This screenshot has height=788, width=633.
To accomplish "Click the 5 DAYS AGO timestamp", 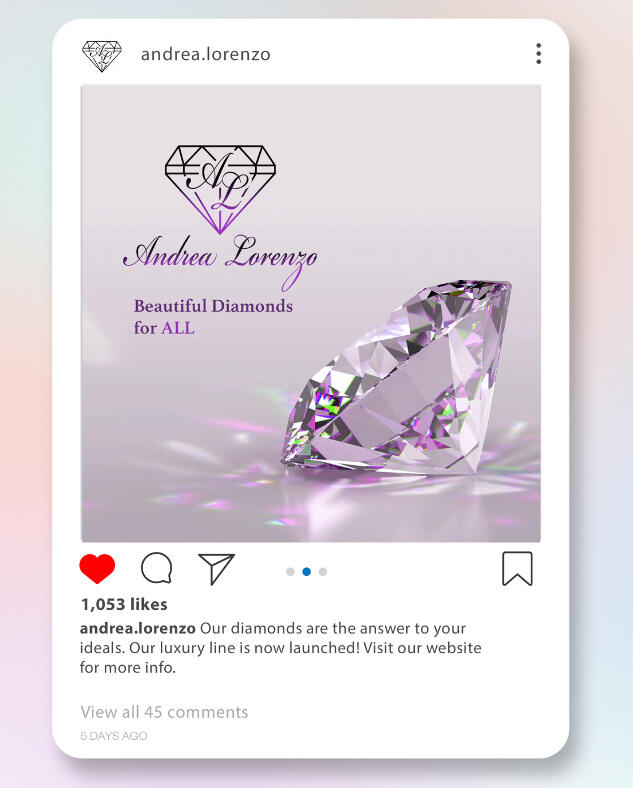I will pyautogui.click(x=114, y=736).
